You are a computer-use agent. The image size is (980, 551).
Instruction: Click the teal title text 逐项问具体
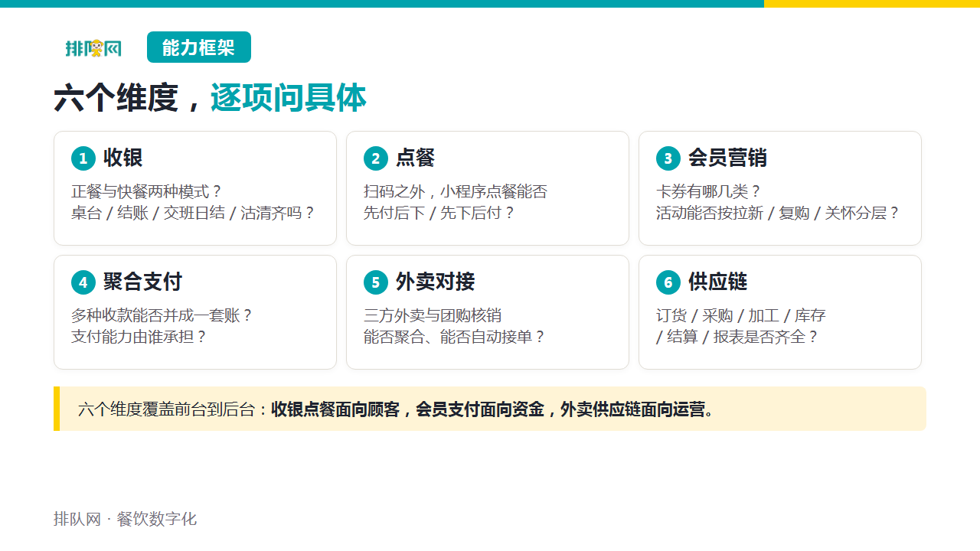pos(288,99)
